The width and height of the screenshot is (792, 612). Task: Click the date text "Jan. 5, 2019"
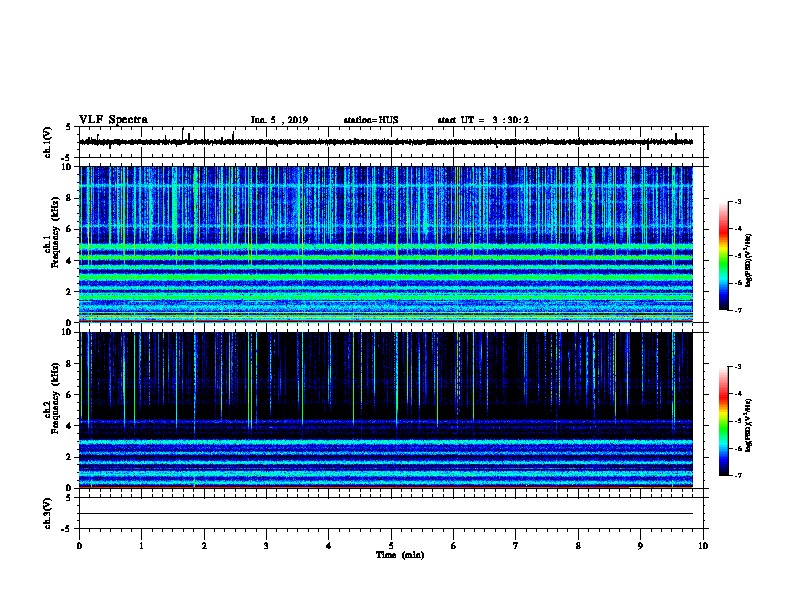point(279,120)
